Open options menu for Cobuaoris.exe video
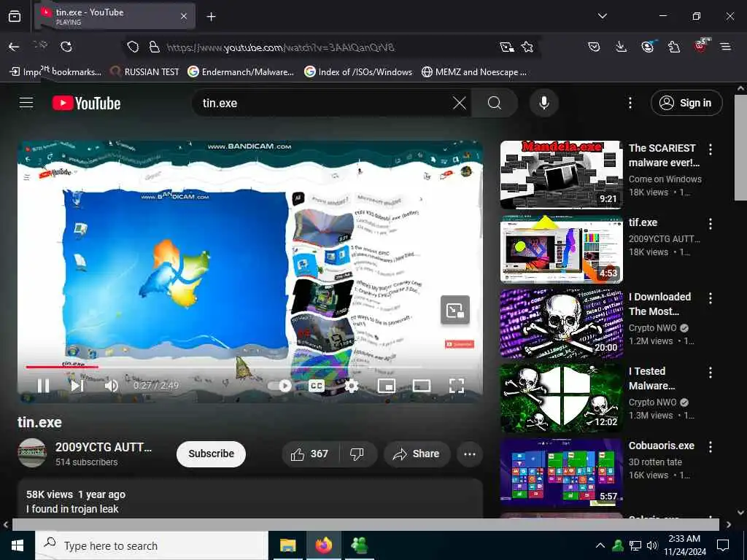Screen dimensions: 747x560 711,447
